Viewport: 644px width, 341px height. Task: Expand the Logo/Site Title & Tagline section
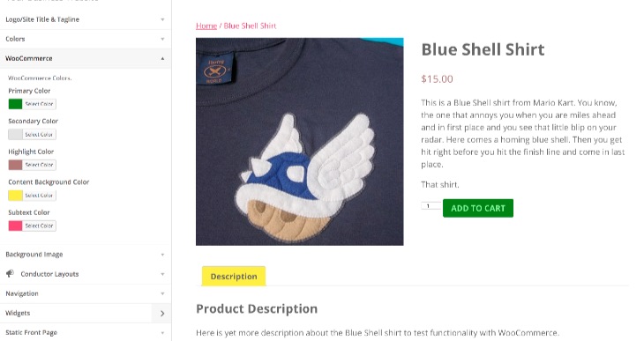[86, 19]
